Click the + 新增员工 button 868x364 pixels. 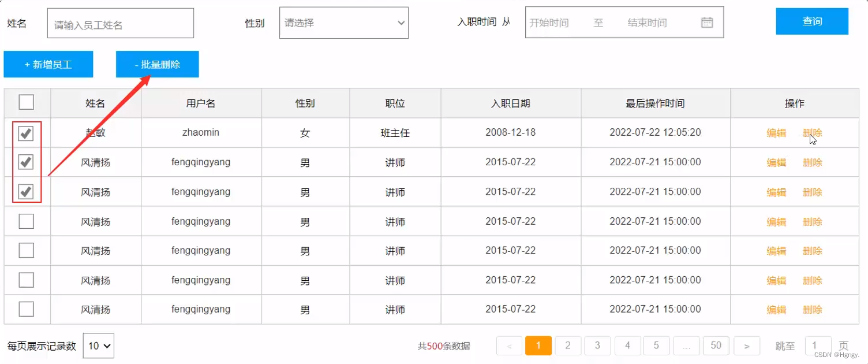pos(48,65)
